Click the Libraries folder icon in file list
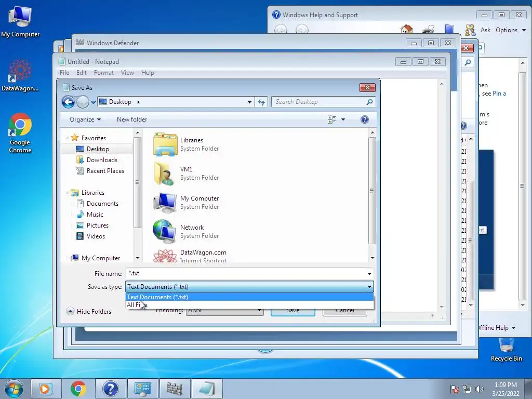 point(165,144)
